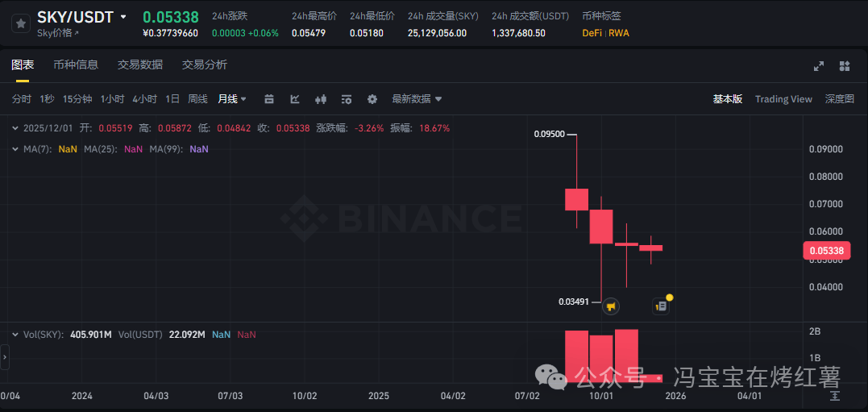Collapse the Vol(SKY) indicator chevron
The width and height of the screenshot is (868, 412).
(15, 335)
